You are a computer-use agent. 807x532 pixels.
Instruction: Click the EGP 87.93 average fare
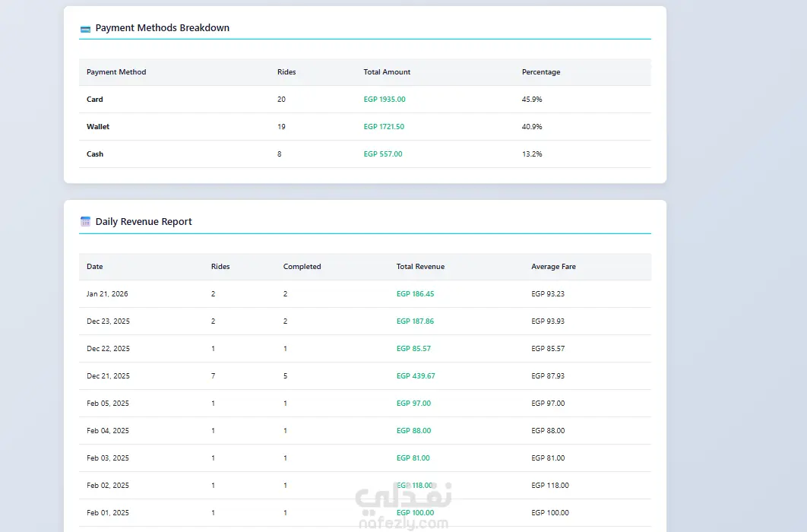pyautogui.click(x=548, y=375)
